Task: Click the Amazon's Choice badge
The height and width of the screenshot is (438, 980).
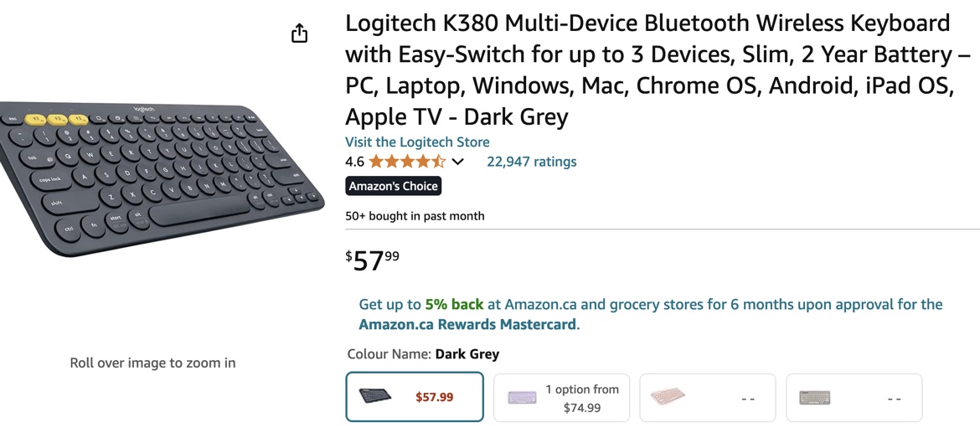Action: tap(393, 186)
